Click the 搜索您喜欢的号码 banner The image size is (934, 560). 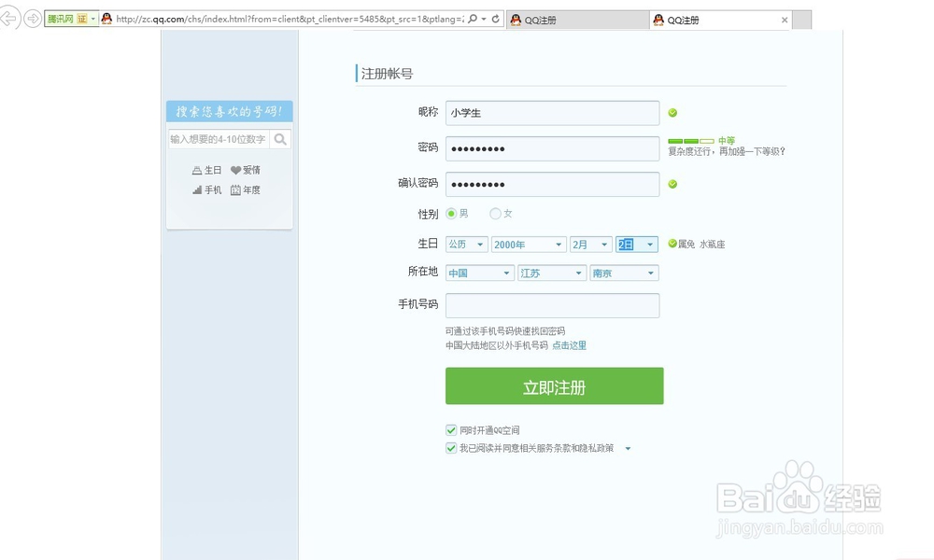(230, 111)
